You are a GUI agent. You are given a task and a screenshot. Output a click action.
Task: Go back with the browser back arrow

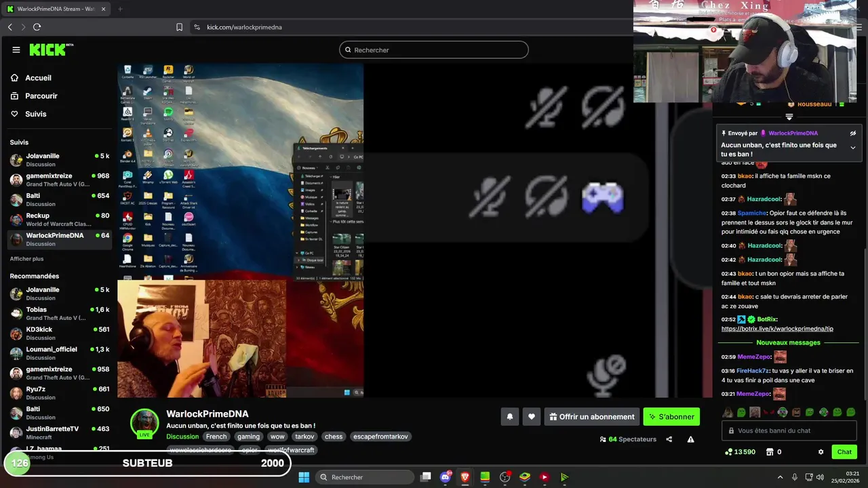click(9, 27)
